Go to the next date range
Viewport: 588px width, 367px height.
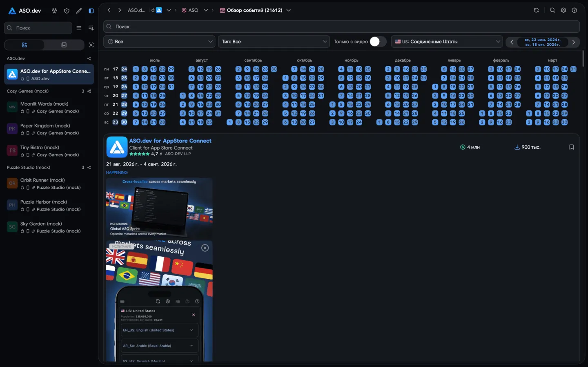[574, 42]
